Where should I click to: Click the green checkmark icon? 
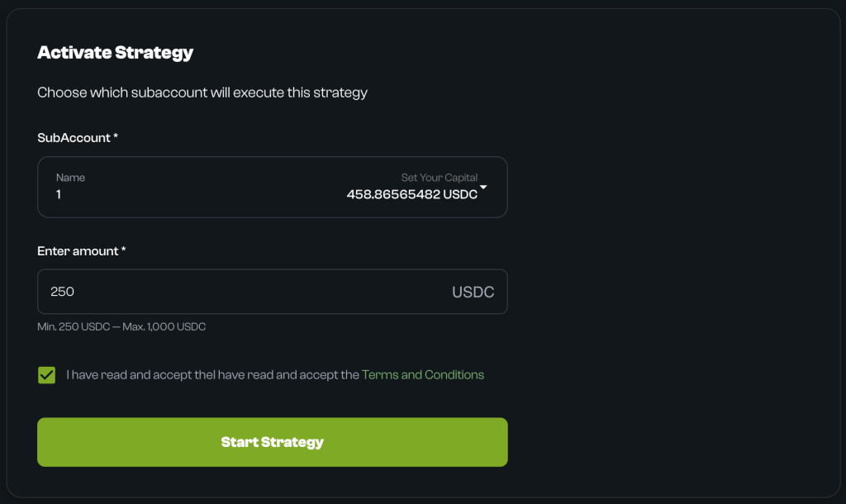coord(46,375)
